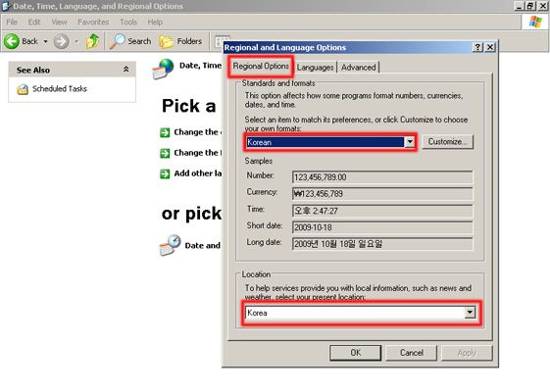Click green arrow beside 'Add other la'
The height and width of the screenshot is (392, 550).
(x=165, y=173)
